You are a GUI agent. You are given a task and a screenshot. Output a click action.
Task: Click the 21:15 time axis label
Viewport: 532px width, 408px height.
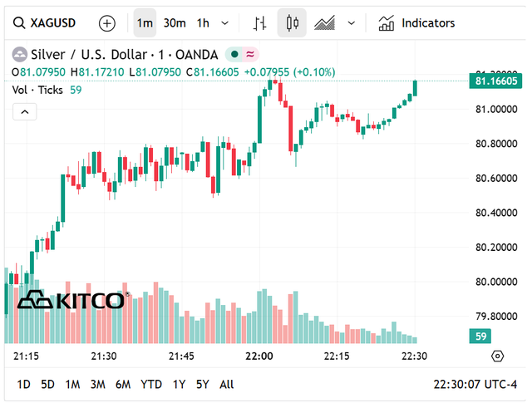point(26,356)
